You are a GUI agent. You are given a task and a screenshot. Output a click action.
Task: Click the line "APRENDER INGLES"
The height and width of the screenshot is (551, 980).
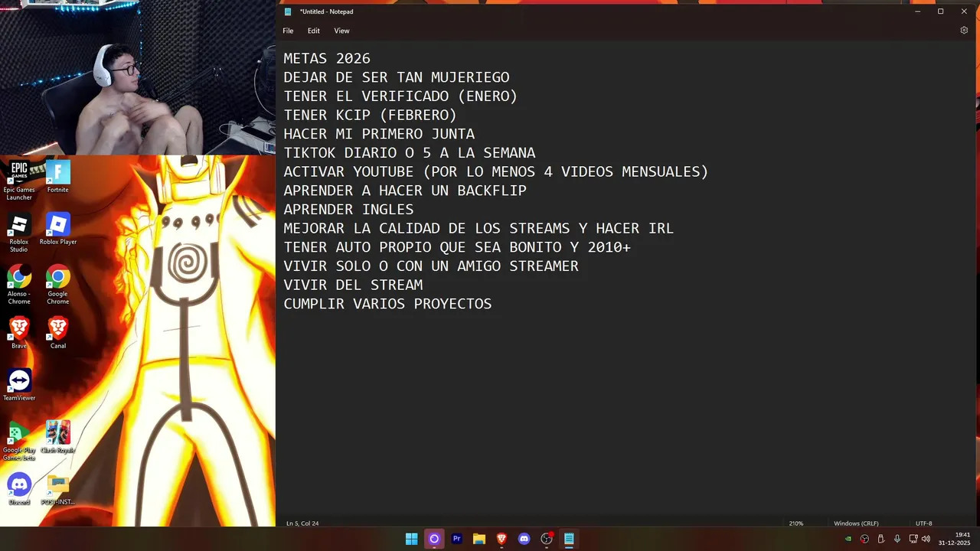click(348, 210)
